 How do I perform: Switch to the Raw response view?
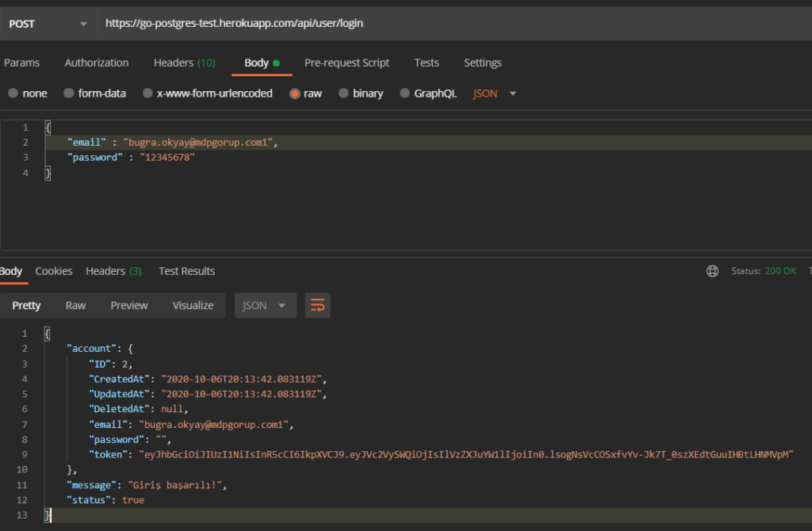(75, 305)
